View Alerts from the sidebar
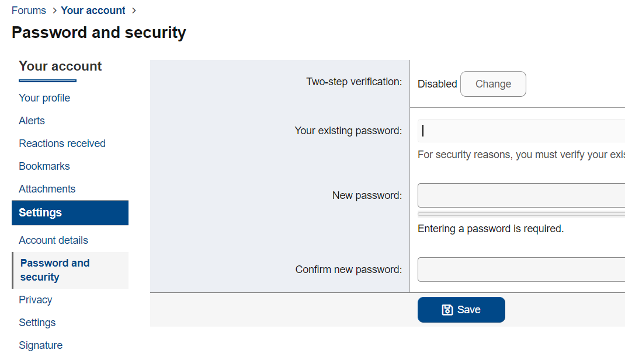 coord(32,121)
